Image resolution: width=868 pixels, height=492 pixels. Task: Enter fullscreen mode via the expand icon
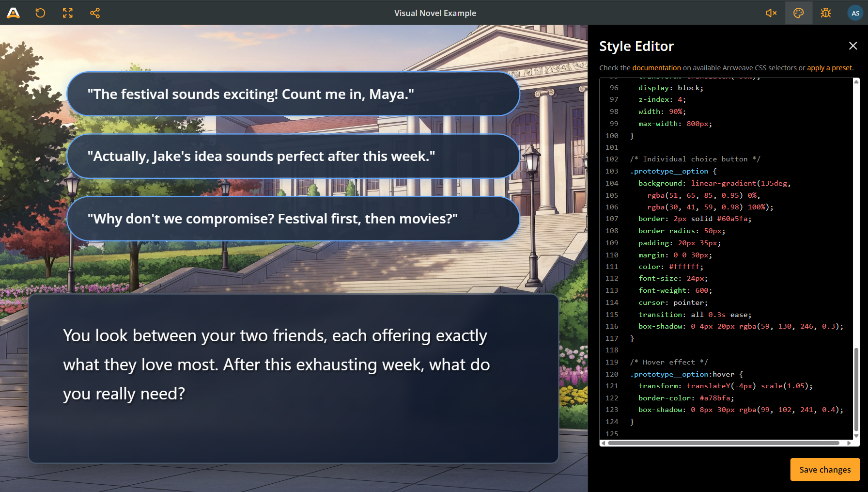pyautogui.click(x=68, y=13)
